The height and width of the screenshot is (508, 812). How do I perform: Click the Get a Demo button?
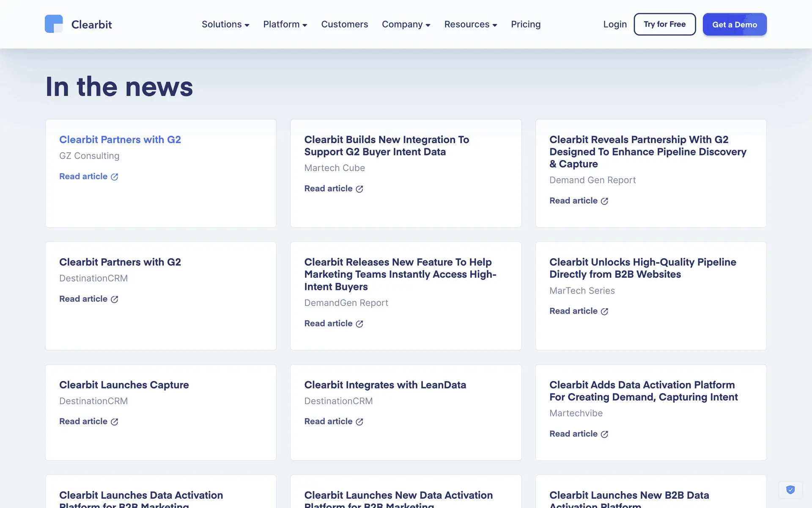734,25
